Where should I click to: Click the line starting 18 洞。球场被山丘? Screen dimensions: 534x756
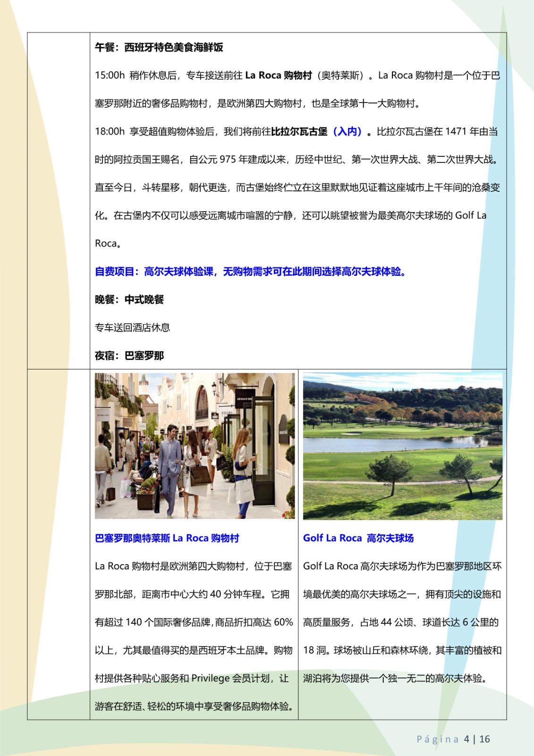click(402, 651)
